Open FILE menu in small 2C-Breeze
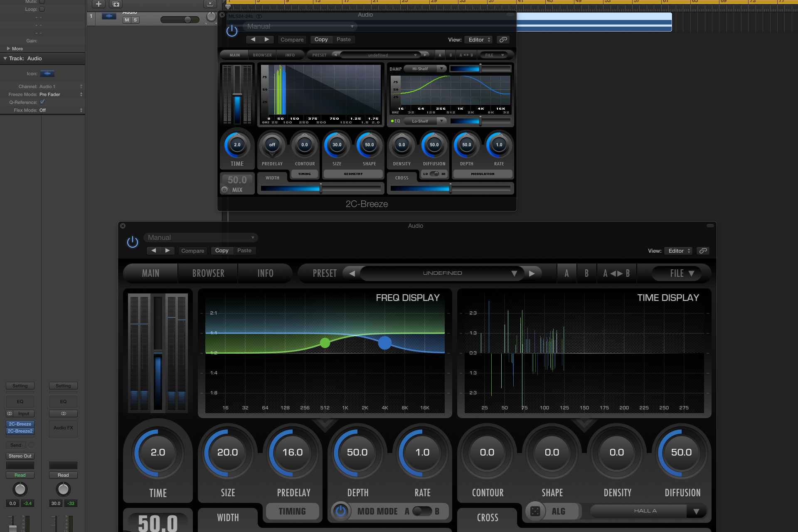The height and width of the screenshot is (532, 798). [493, 55]
